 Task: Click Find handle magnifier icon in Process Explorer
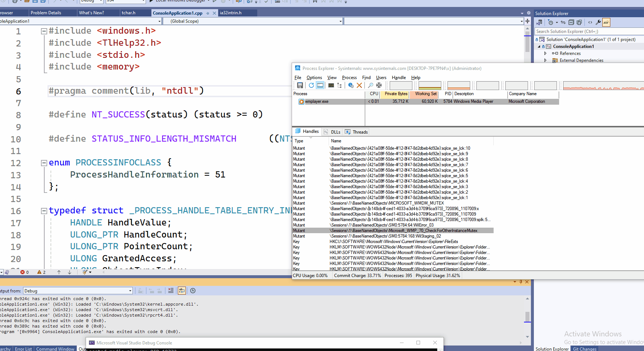tap(371, 85)
